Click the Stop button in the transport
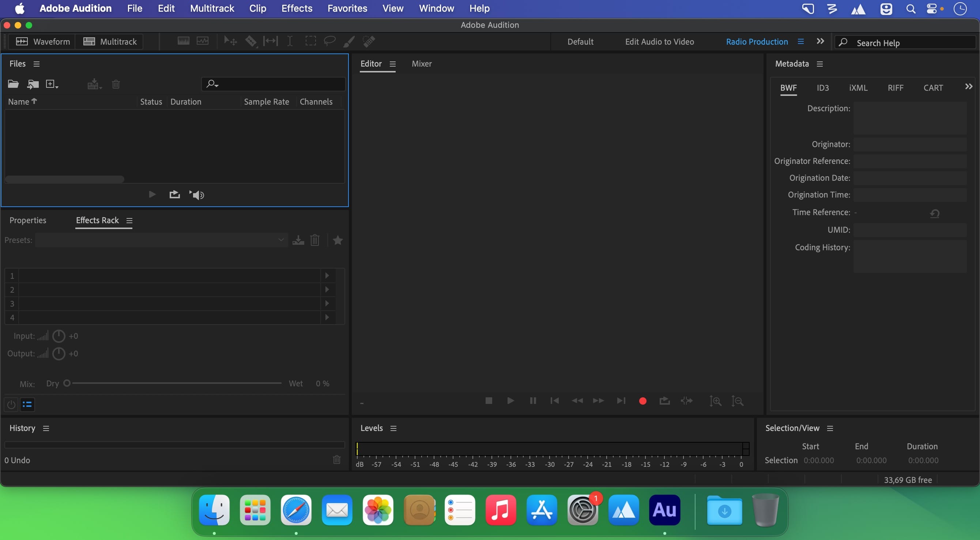The width and height of the screenshot is (980, 540). pyautogui.click(x=489, y=401)
